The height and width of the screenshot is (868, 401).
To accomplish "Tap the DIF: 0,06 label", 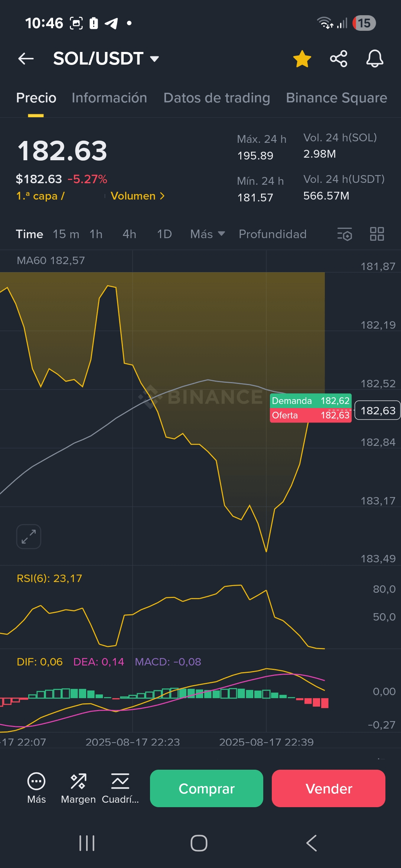I will click(x=40, y=662).
